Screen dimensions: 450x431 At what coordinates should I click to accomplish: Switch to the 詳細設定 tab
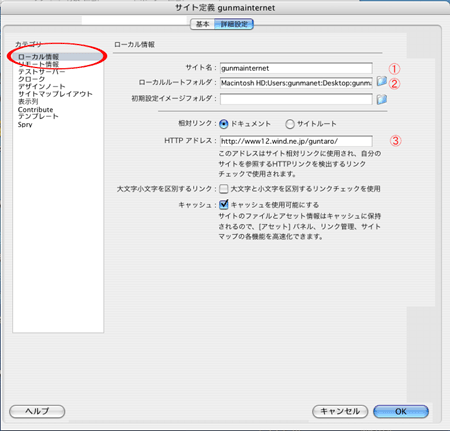tap(234, 24)
